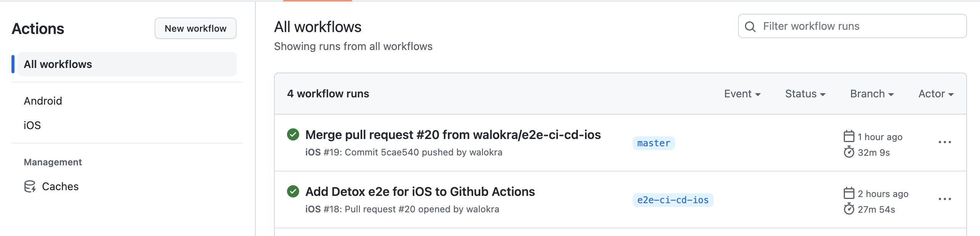Expand the Event filter dropdown
The height and width of the screenshot is (236, 980).
tap(742, 94)
